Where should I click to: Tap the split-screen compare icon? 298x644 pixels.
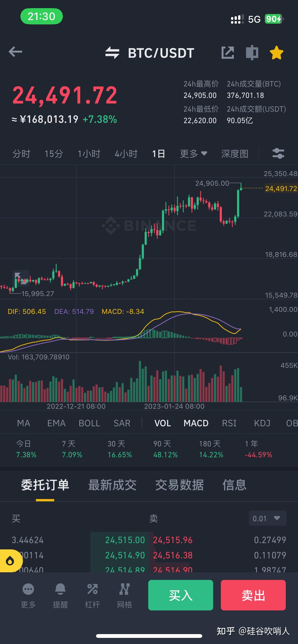[252, 53]
